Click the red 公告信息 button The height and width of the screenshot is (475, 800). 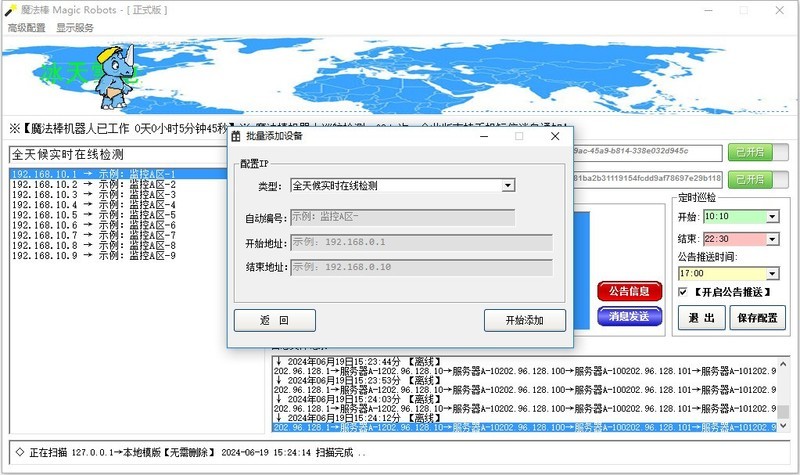pyautogui.click(x=630, y=291)
